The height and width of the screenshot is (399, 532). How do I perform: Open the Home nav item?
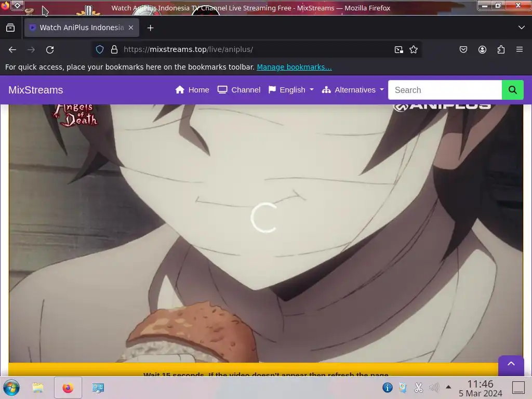pyautogui.click(x=192, y=90)
